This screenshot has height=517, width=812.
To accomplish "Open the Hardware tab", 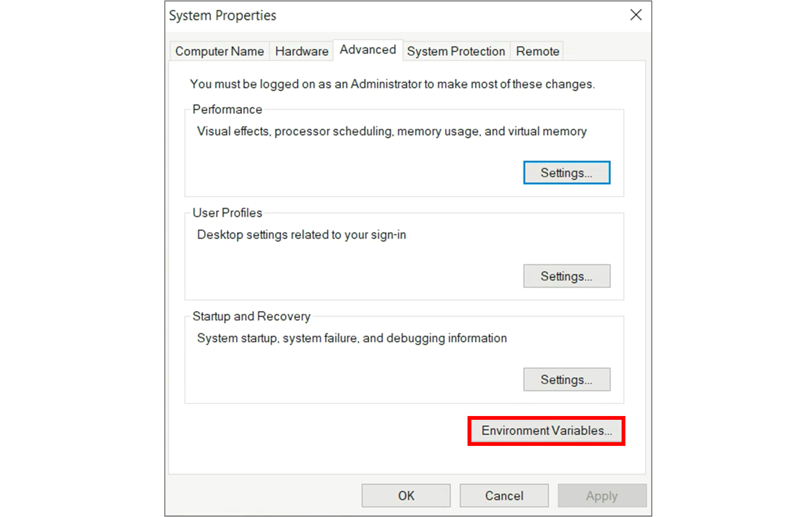I will coord(302,51).
